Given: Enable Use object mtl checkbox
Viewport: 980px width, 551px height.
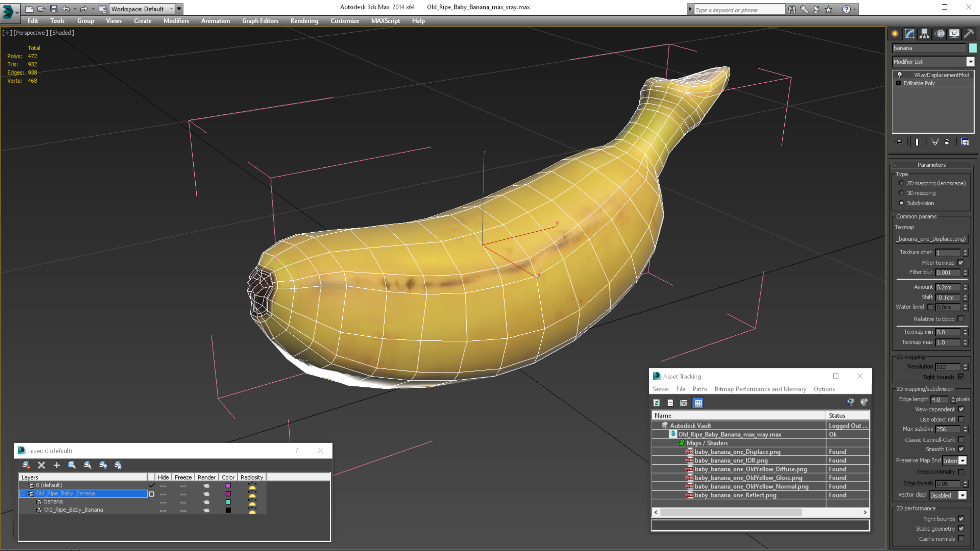Looking at the screenshot, I should point(961,419).
